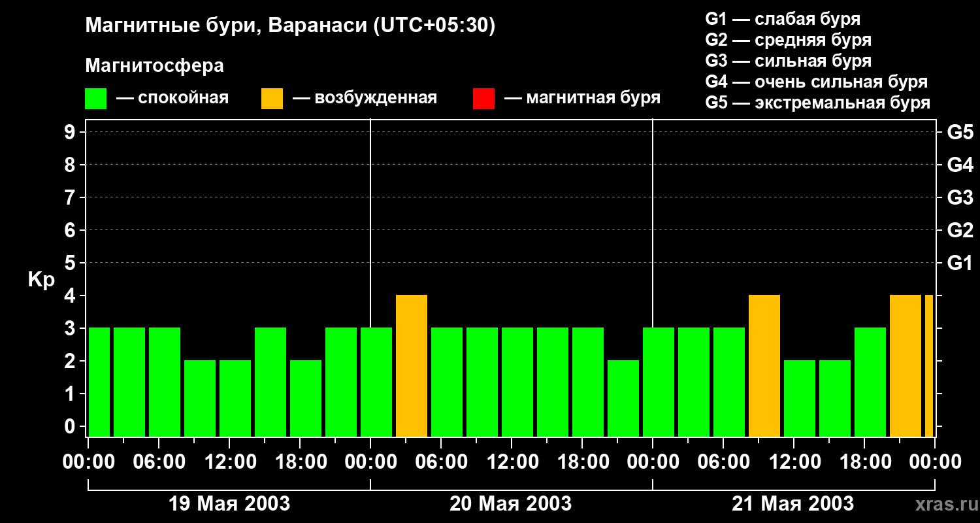Select the Kp 2 bar before midnight 20 Мая

click(623, 399)
